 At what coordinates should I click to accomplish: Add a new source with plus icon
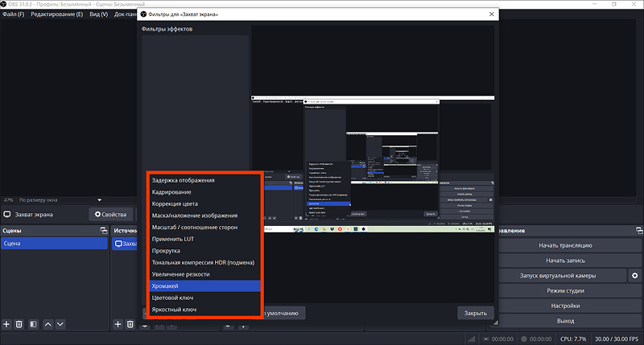click(118, 324)
